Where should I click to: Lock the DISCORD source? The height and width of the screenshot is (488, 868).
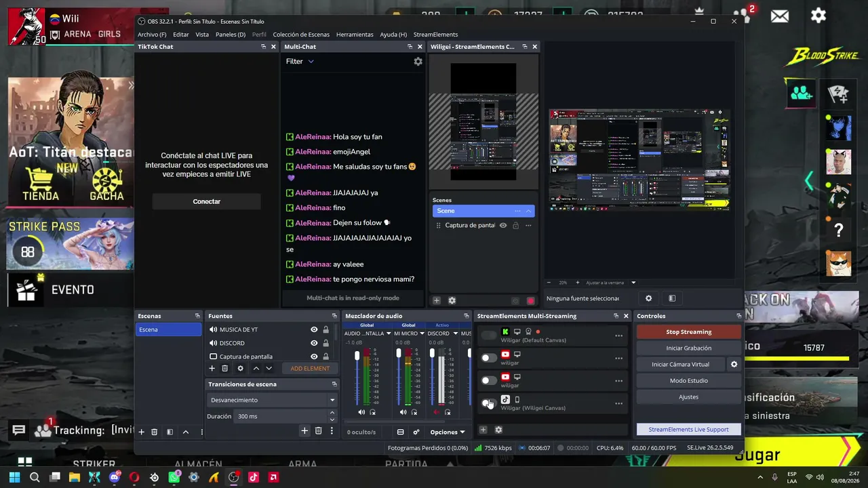pyautogui.click(x=325, y=343)
